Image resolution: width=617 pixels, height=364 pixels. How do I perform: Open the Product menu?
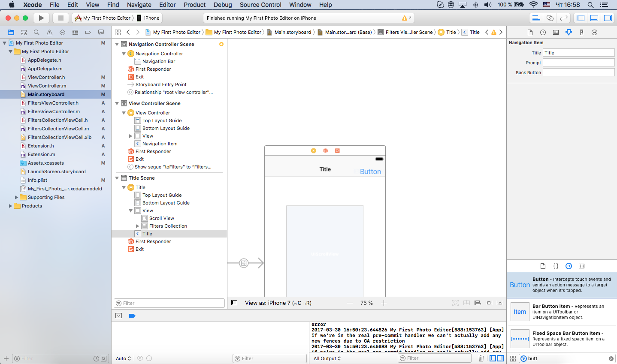195,5
